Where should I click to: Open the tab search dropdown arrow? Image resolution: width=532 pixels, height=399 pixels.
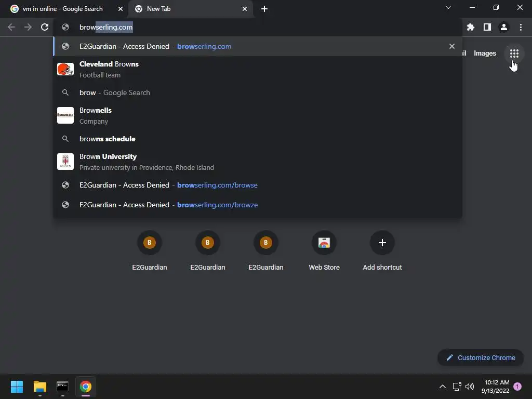[x=448, y=7]
